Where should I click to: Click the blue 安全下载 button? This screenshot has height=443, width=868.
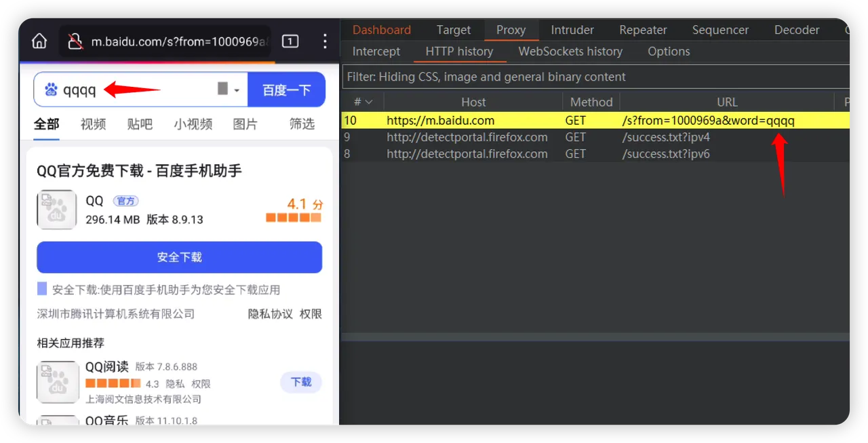click(179, 257)
